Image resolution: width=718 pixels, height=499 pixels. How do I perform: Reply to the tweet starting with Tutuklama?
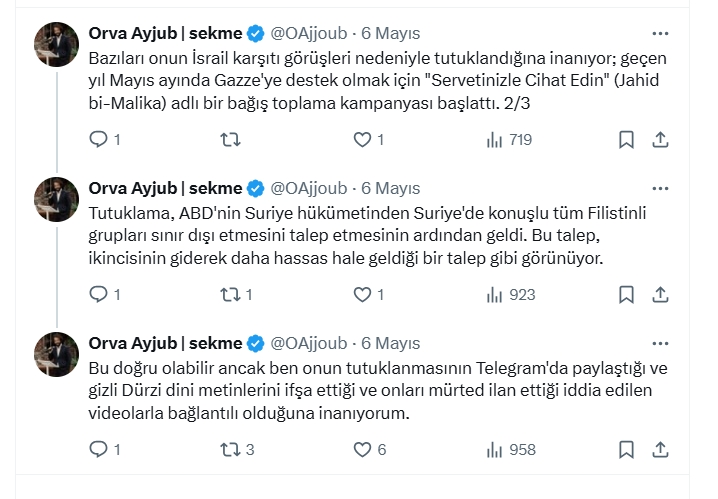(98, 295)
